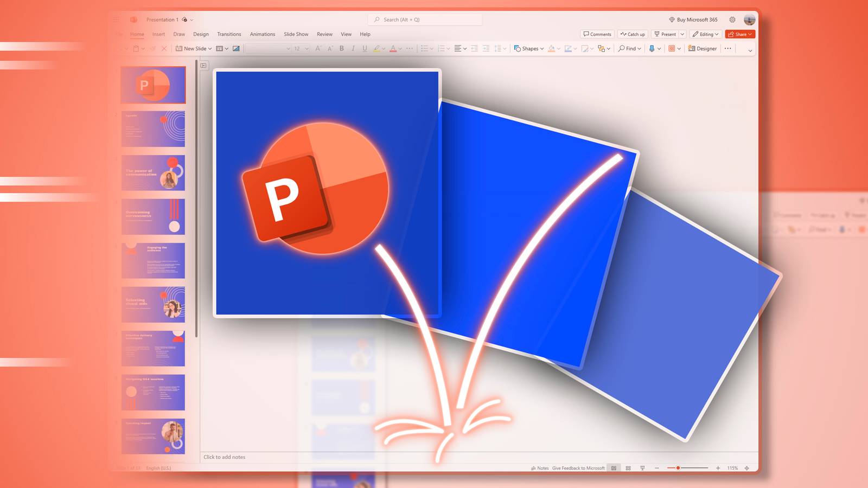Click the text highlight color pen icon
This screenshot has width=868, height=488.
[x=376, y=48]
